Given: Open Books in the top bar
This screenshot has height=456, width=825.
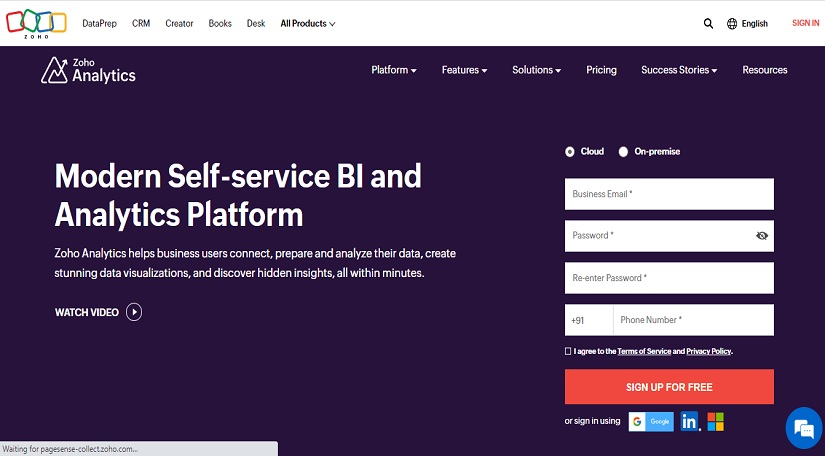Looking at the screenshot, I should (x=220, y=24).
